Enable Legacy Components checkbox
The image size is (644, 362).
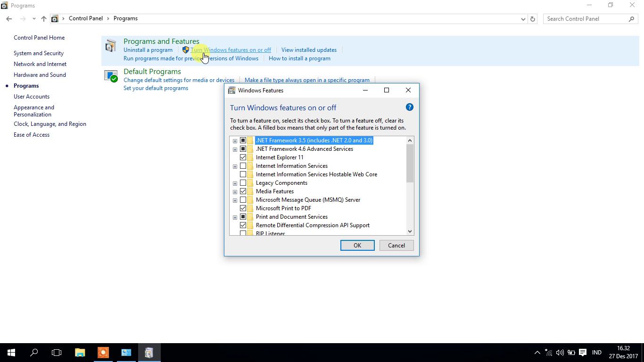click(243, 183)
